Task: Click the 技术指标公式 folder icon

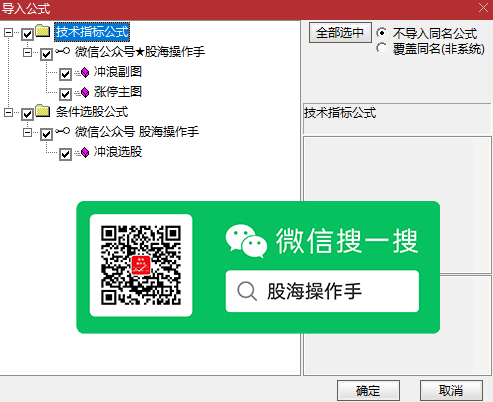Action: coord(43,31)
